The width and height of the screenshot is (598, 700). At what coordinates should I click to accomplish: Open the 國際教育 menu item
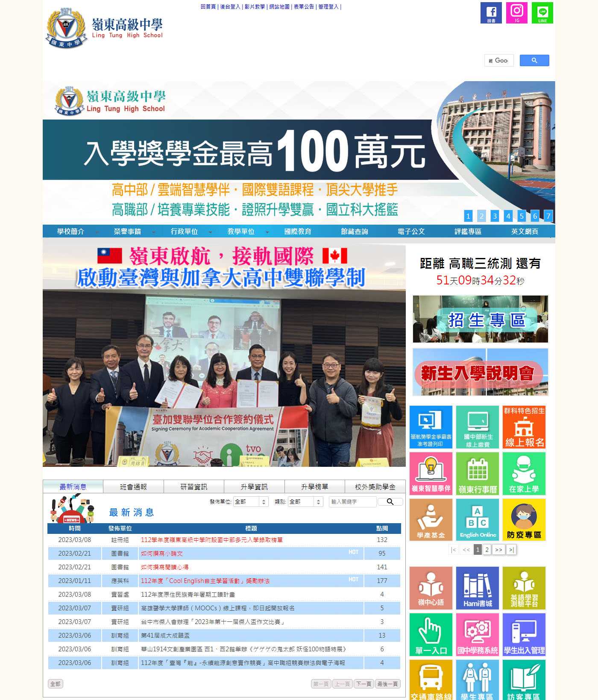click(298, 231)
